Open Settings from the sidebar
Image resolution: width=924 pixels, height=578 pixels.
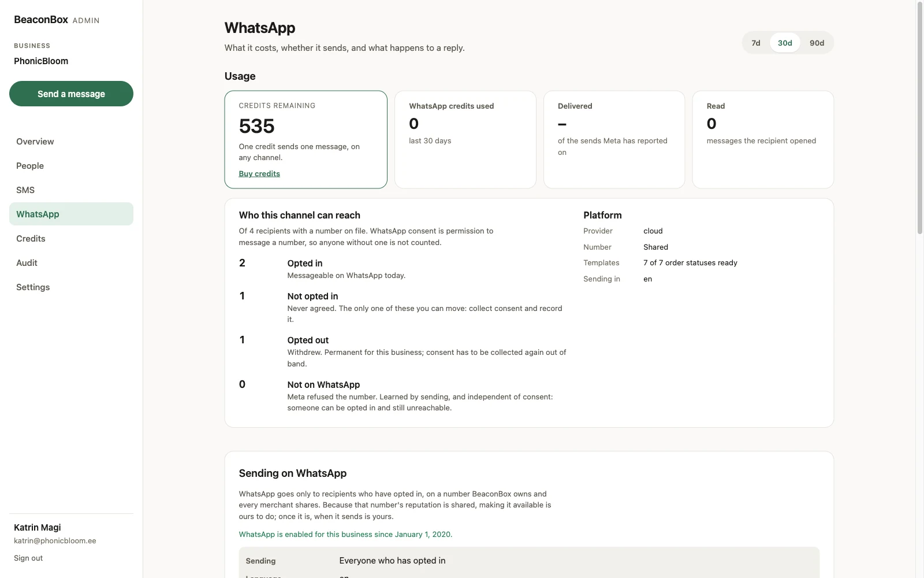point(71,287)
